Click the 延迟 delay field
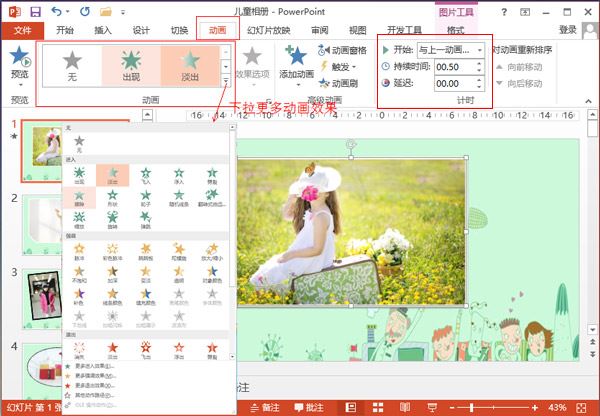Screen dimensions: 600x416 455,83
